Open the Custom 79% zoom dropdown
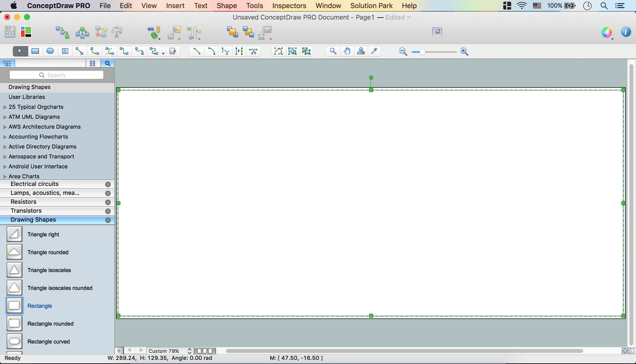 169,351
